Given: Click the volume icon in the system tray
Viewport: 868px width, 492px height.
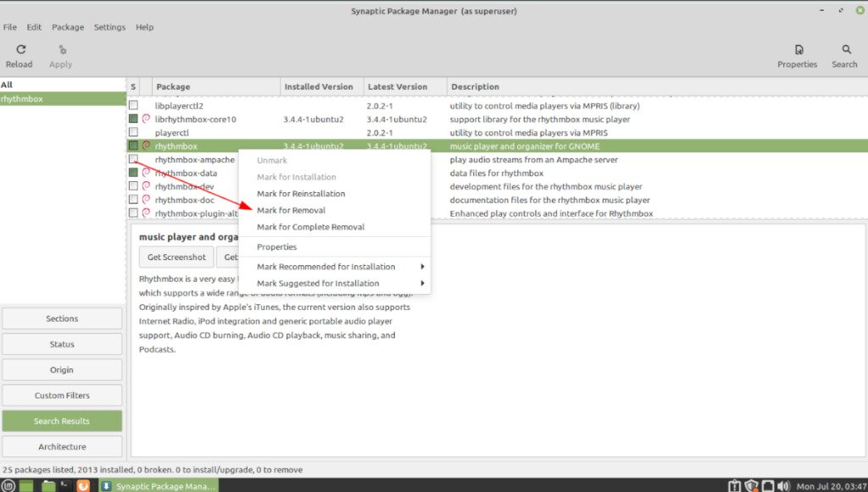Looking at the screenshot, I should click(x=784, y=485).
